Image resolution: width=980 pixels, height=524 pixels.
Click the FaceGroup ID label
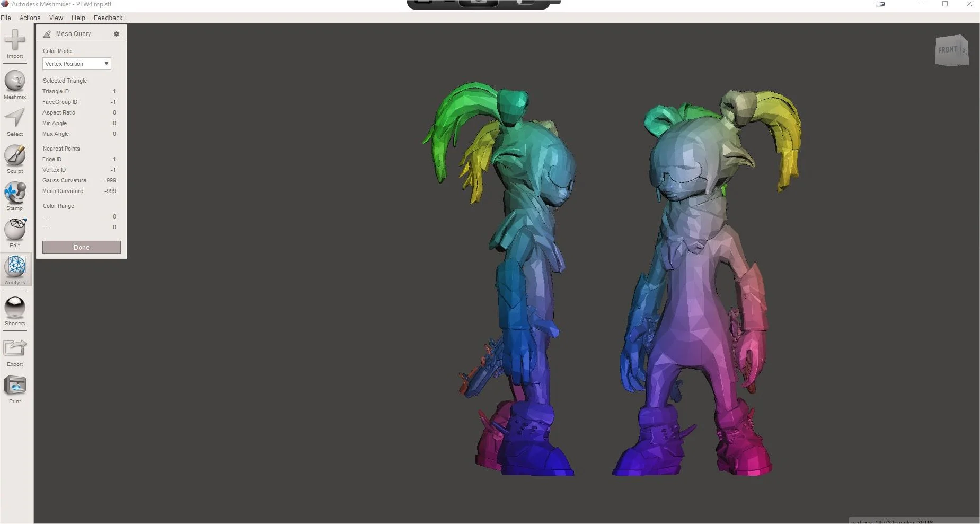point(60,102)
